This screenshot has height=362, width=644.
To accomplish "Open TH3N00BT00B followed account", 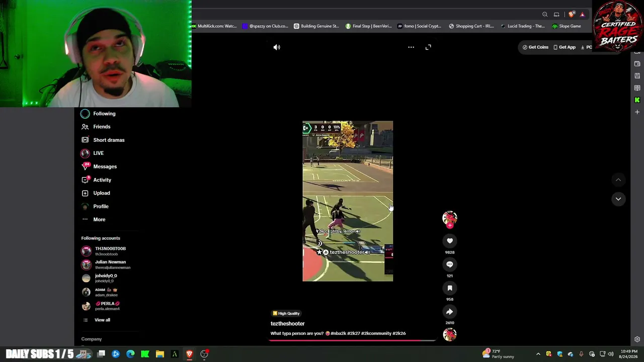I will [104, 251].
